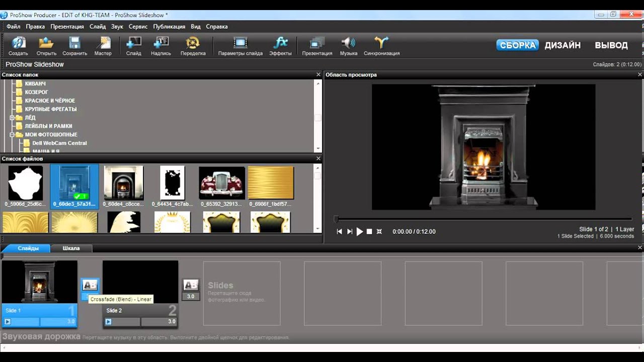
Task: Click transition time 3.0 after Slide 2
Action: point(191,297)
